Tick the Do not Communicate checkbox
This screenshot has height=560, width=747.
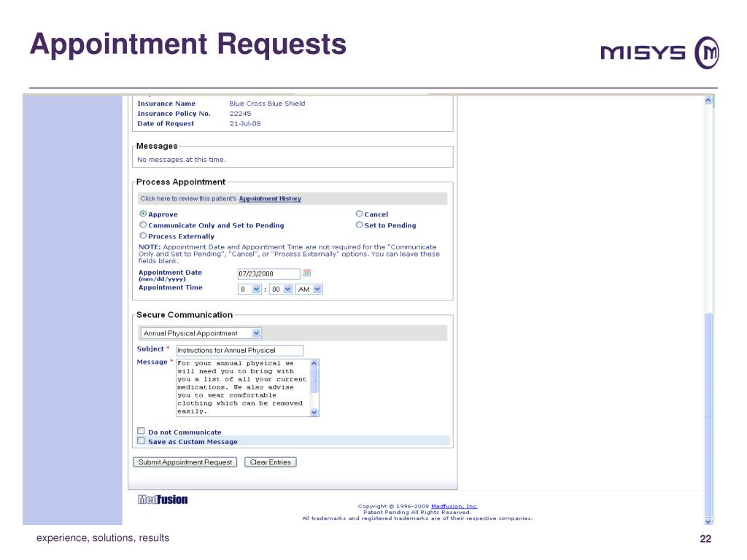(x=141, y=431)
